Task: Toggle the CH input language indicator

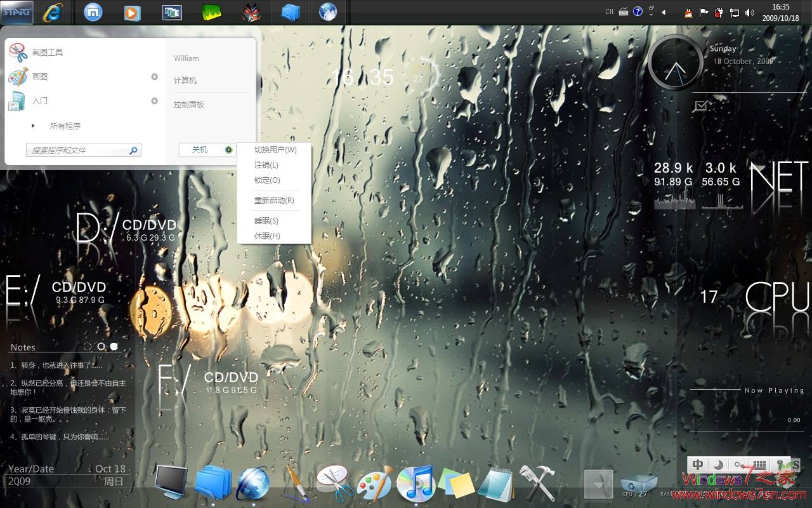Action: (609, 11)
